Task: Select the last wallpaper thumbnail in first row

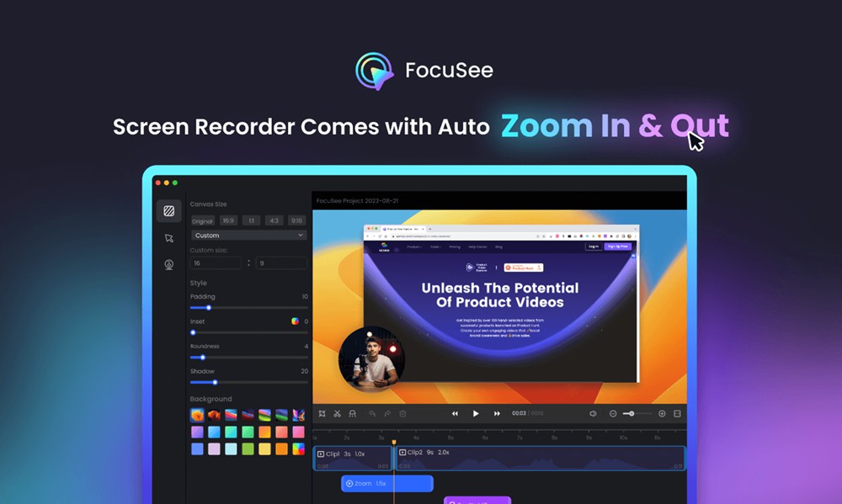Action: 299,415
